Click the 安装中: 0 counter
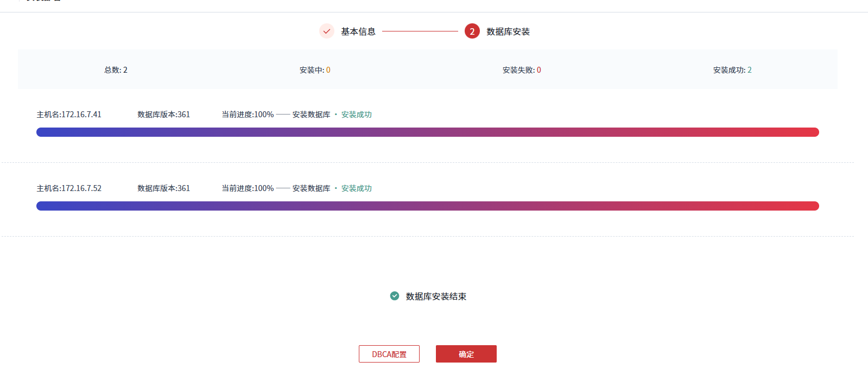 pos(315,70)
